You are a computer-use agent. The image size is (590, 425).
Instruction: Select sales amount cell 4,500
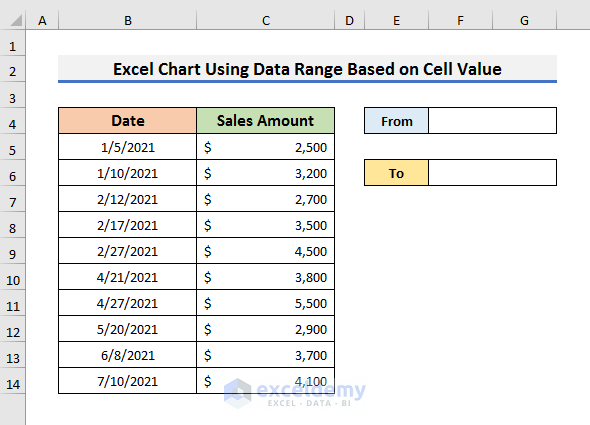pos(265,251)
